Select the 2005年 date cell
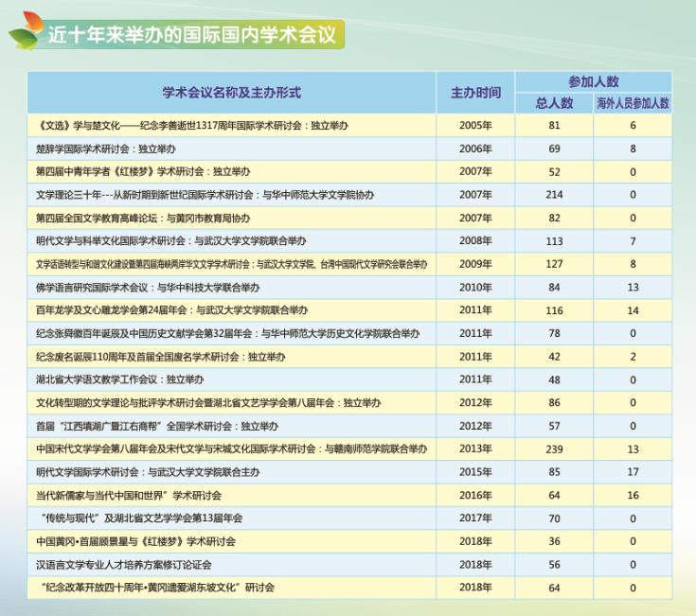 click(475, 126)
